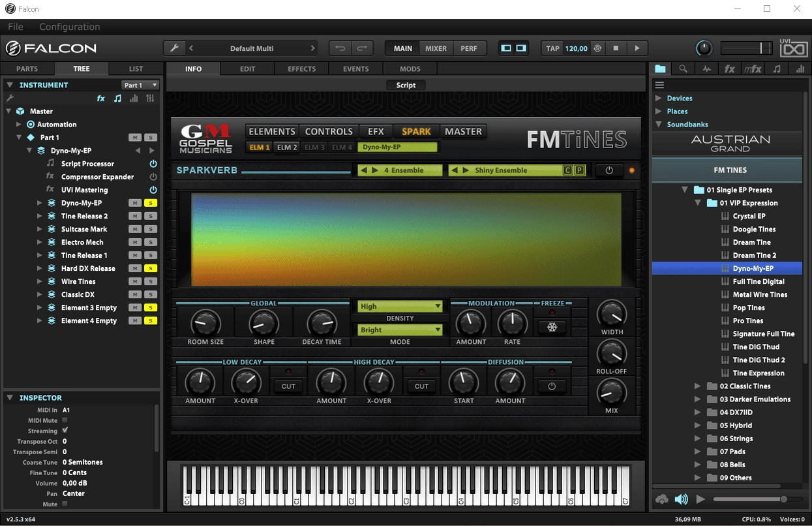The image size is (812, 526).
Task: Toggle event processors note icon in tree toolbar
Action: 117,98
